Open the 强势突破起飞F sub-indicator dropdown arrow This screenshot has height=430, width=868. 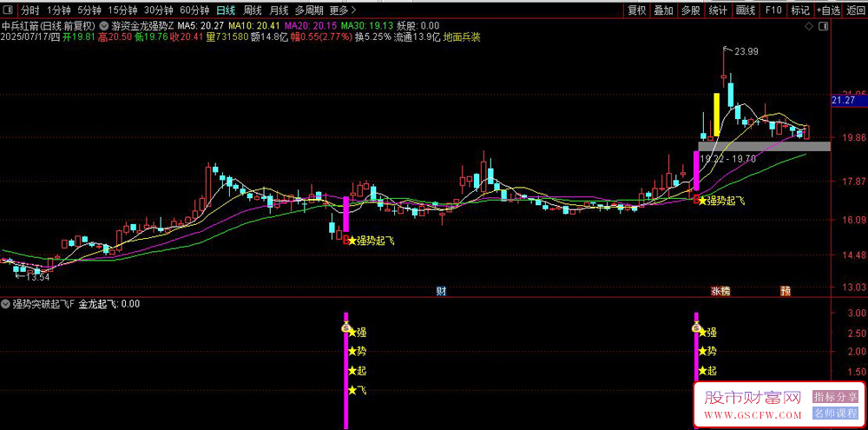[x=6, y=304]
